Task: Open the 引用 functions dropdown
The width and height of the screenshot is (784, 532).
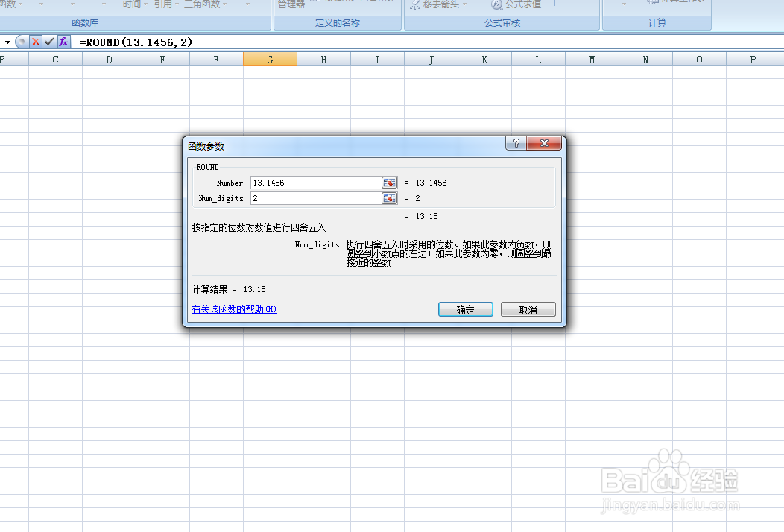Action: coord(166,4)
